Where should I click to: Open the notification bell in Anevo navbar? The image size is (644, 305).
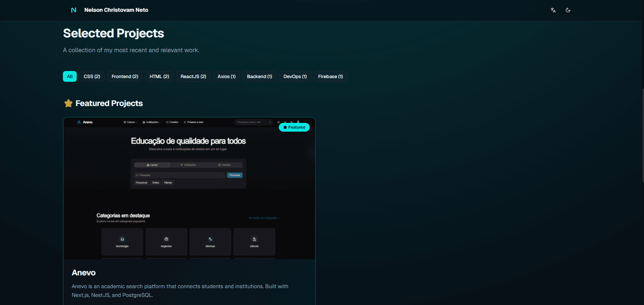point(278,122)
